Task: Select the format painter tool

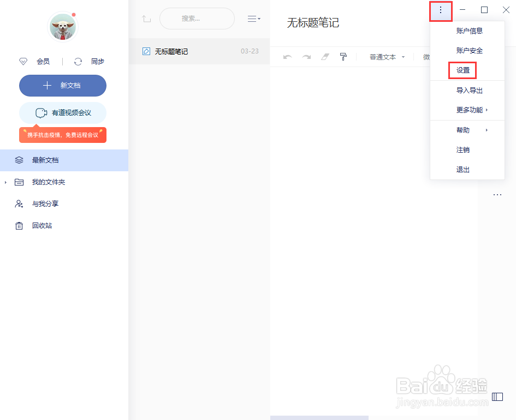Action: point(343,57)
